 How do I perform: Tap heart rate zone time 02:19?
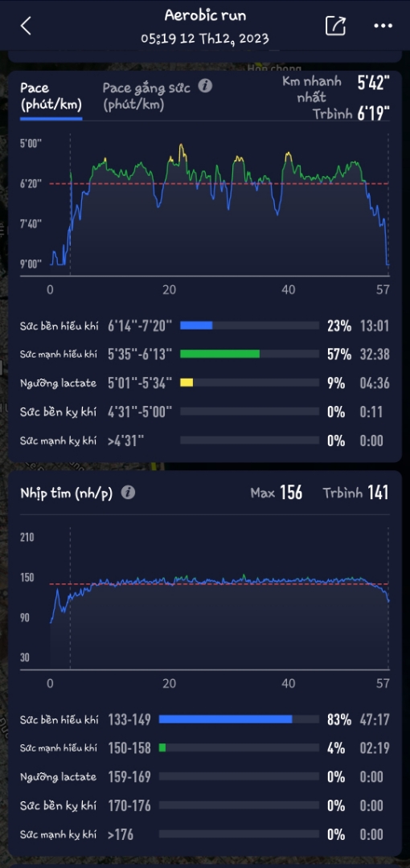pos(375,748)
